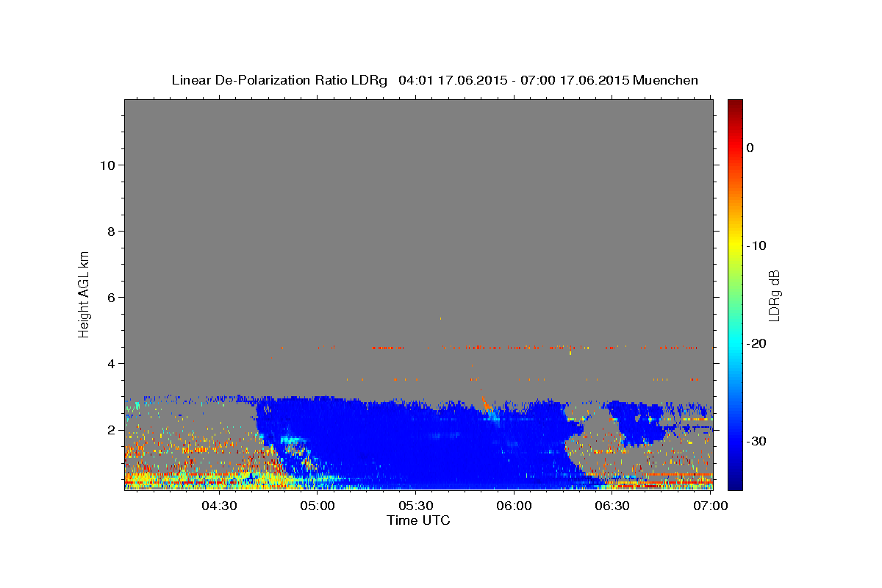
Task: Click the 'LDRg dB' colorbar label
Action: click(x=774, y=295)
